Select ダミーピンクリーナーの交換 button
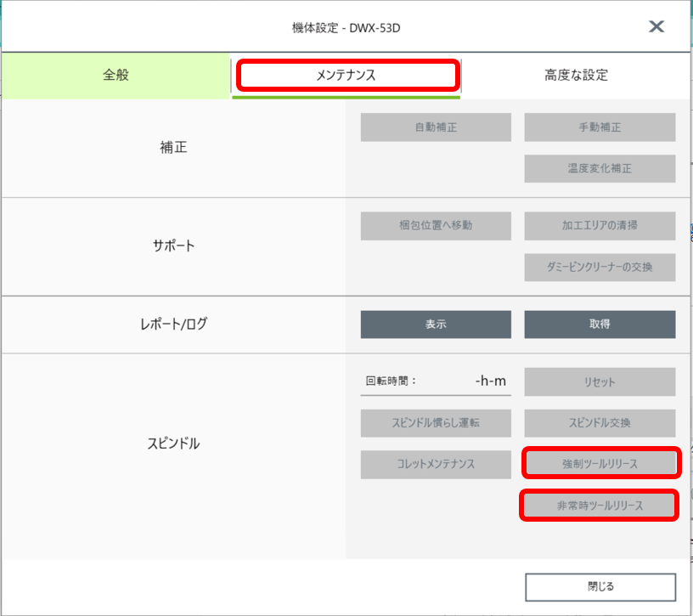Screen dimensions: 693x616 click(600, 267)
